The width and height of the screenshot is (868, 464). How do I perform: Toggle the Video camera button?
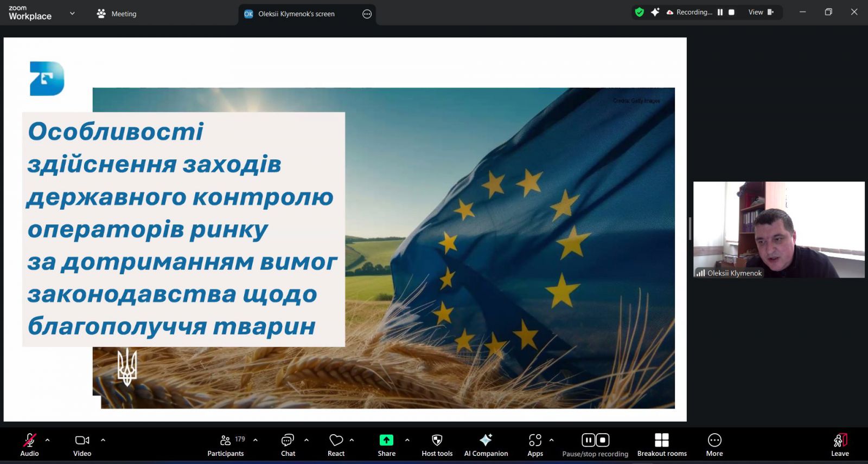82,444
